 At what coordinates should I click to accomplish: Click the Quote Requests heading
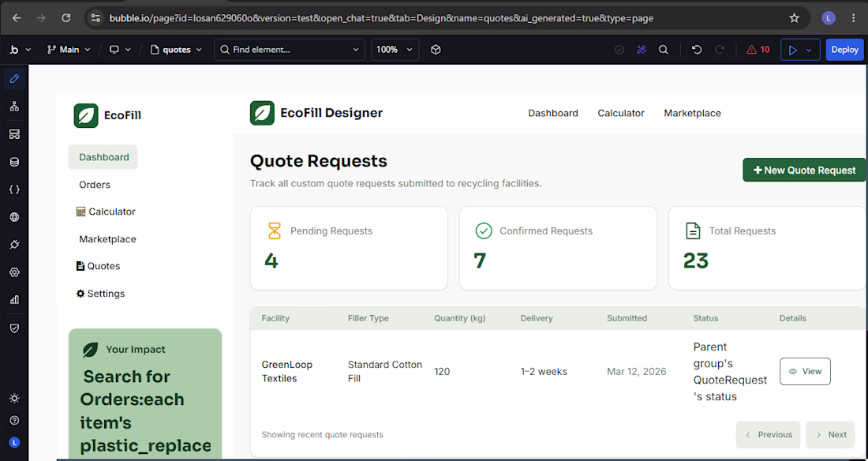(x=318, y=161)
